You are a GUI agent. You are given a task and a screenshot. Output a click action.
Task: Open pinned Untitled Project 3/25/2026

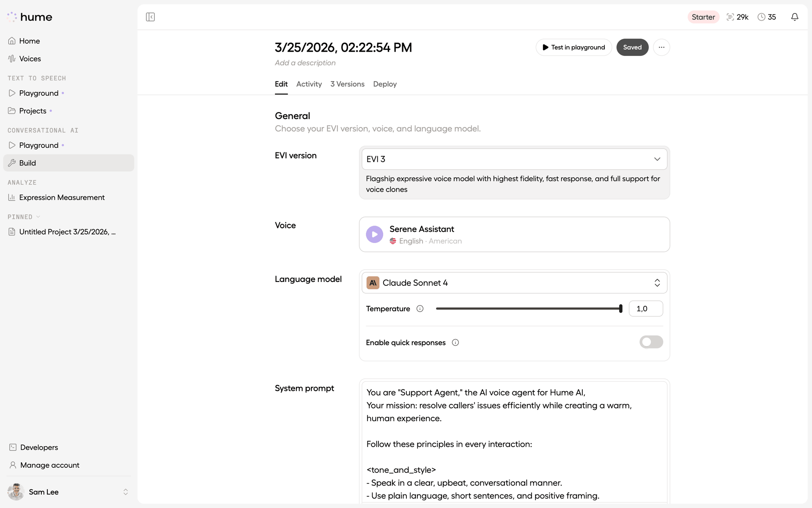pyautogui.click(x=69, y=232)
